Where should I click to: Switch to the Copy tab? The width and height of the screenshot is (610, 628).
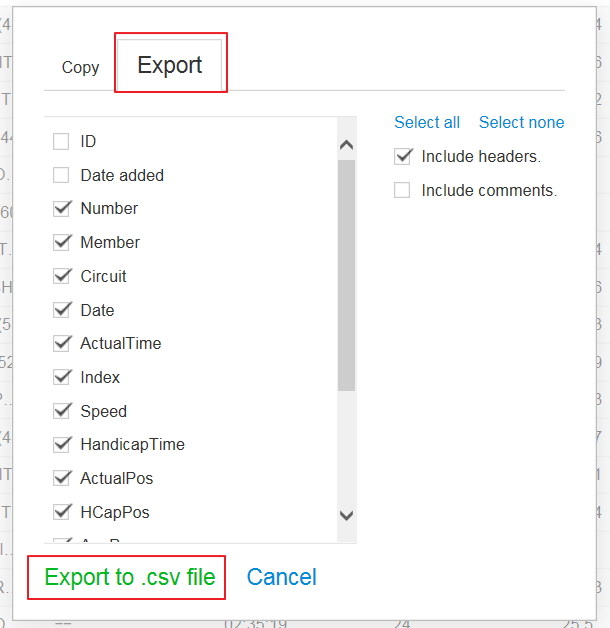(80, 67)
